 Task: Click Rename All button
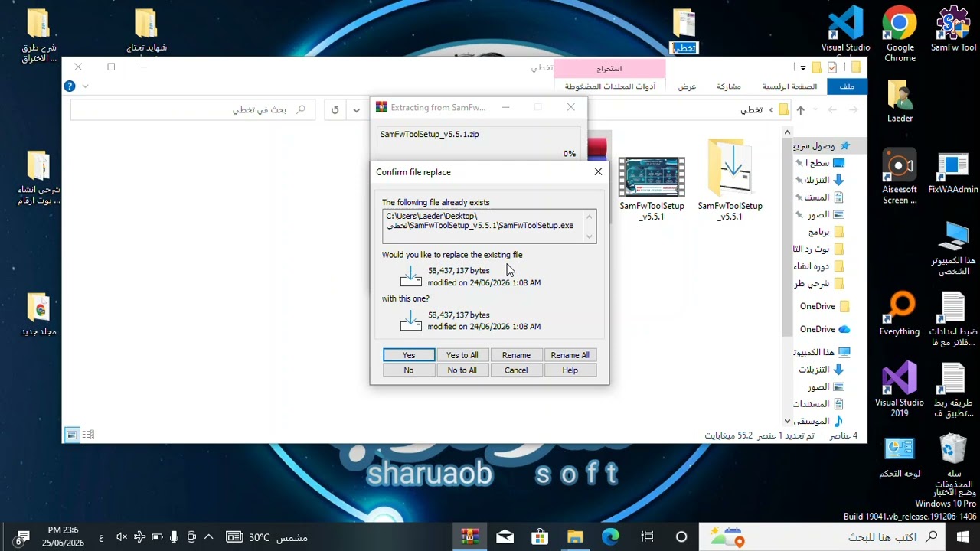(570, 355)
